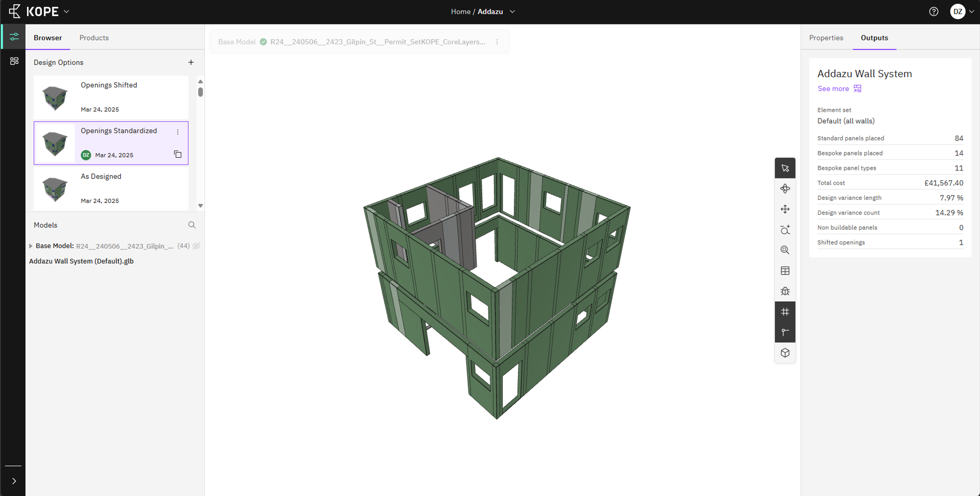Toggle Base Model visibility eye icon
980x496 pixels.
pyautogui.click(x=196, y=246)
